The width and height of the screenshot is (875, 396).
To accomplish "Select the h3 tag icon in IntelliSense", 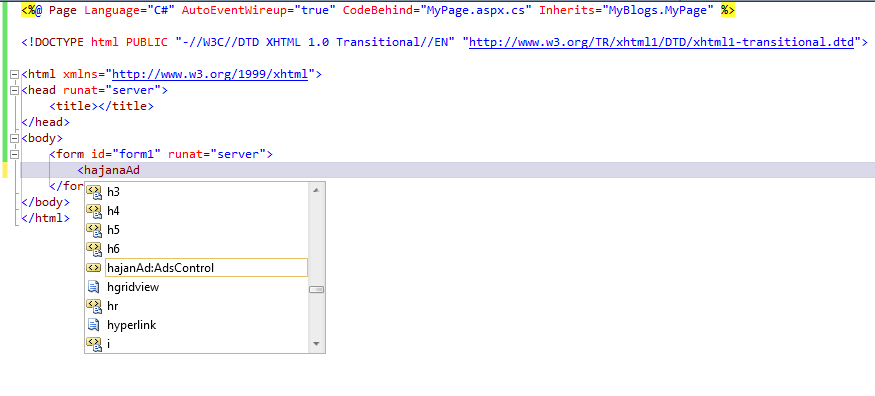I will 94,192.
